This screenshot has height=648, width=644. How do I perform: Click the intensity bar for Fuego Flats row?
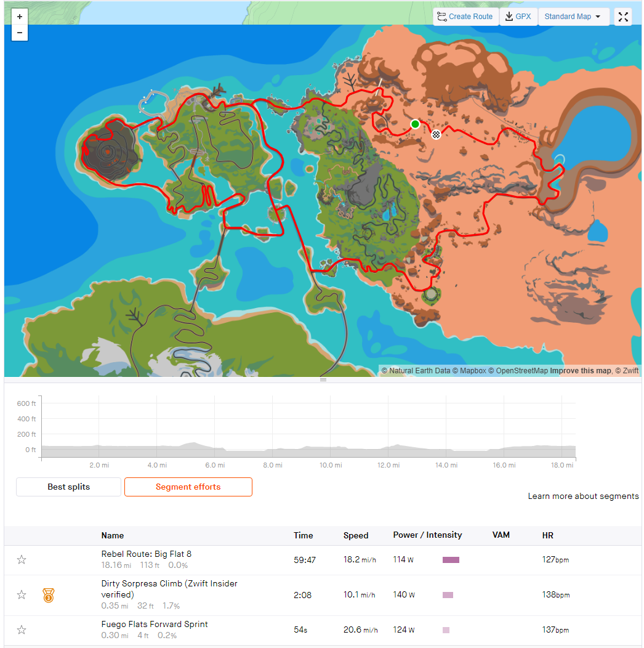click(x=446, y=630)
